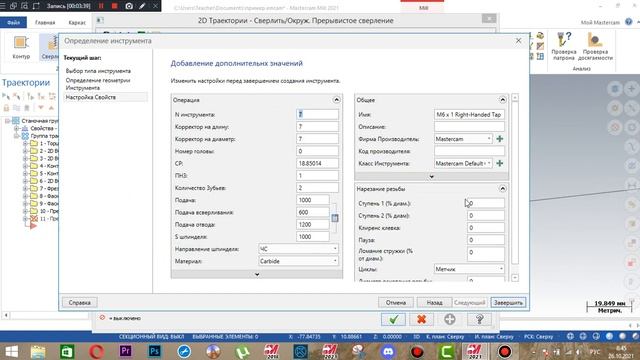Image resolution: width=640 pixels, height=360 pixels.
Task: Click the dialog's right-side vertical scrollbar
Action: 515,188
